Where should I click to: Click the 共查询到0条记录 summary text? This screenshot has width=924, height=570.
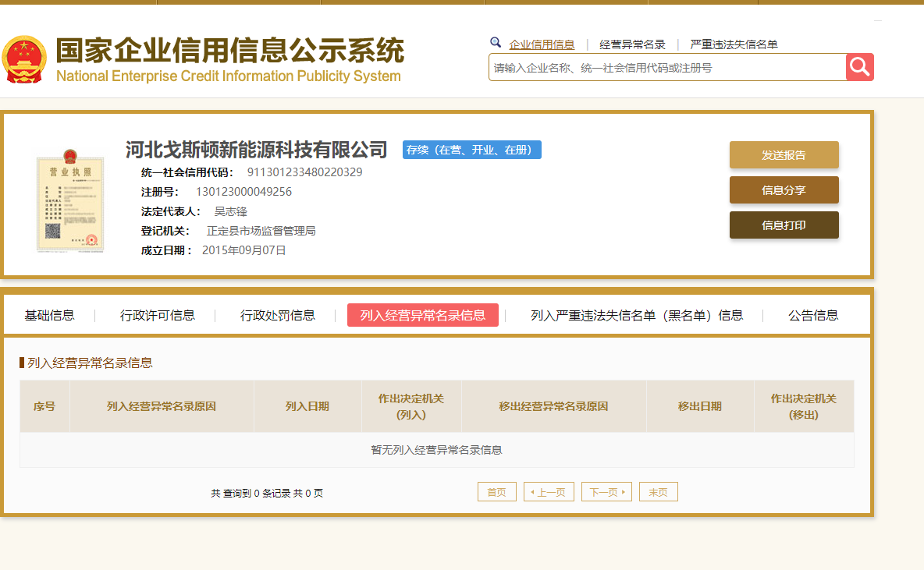point(267,493)
